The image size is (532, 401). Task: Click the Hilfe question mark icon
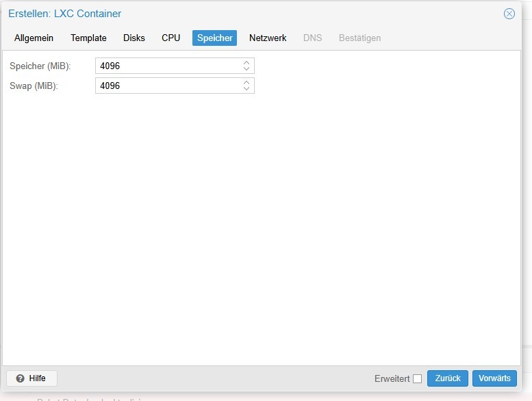21,378
